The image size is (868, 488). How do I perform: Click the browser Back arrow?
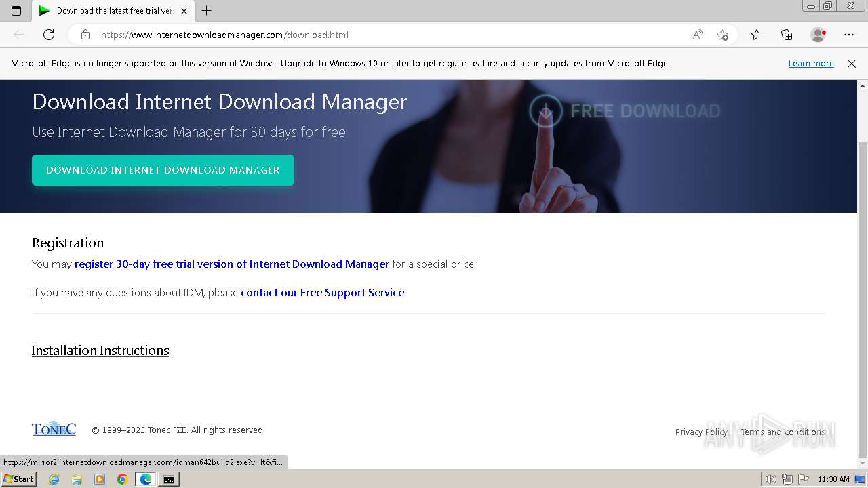click(19, 35)
